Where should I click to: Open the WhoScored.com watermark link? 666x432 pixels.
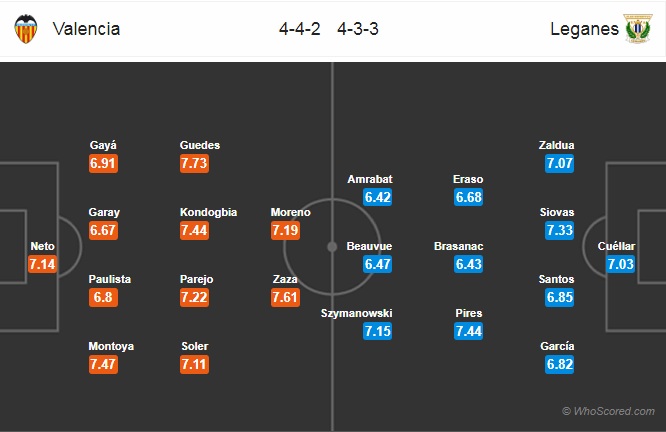[609, 411]
